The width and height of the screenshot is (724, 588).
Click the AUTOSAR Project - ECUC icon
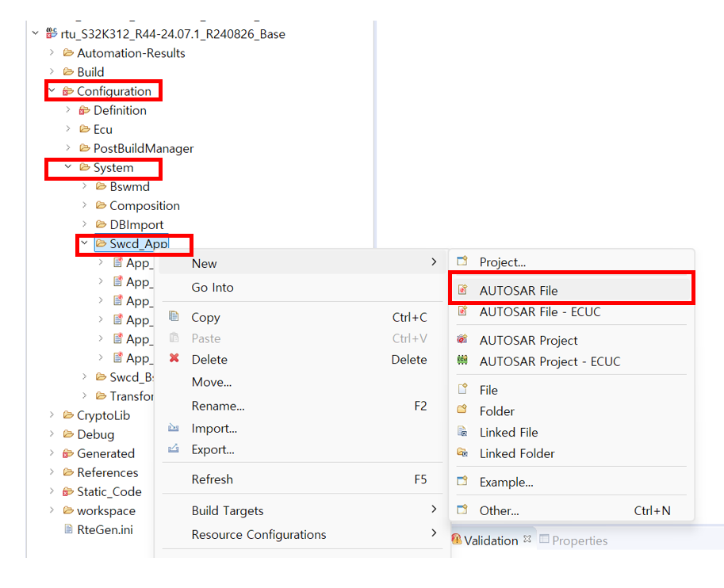point(462,361)
